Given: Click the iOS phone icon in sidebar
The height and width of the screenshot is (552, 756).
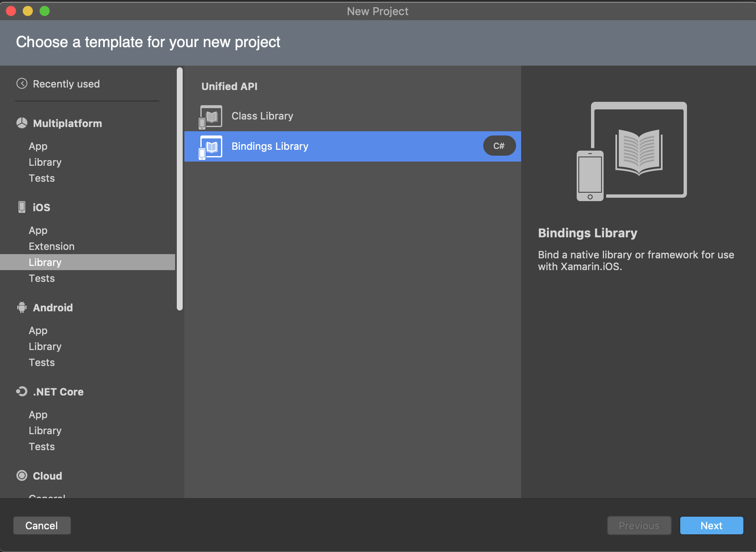Looking at the screenshot, I should (x=22, y=207).
